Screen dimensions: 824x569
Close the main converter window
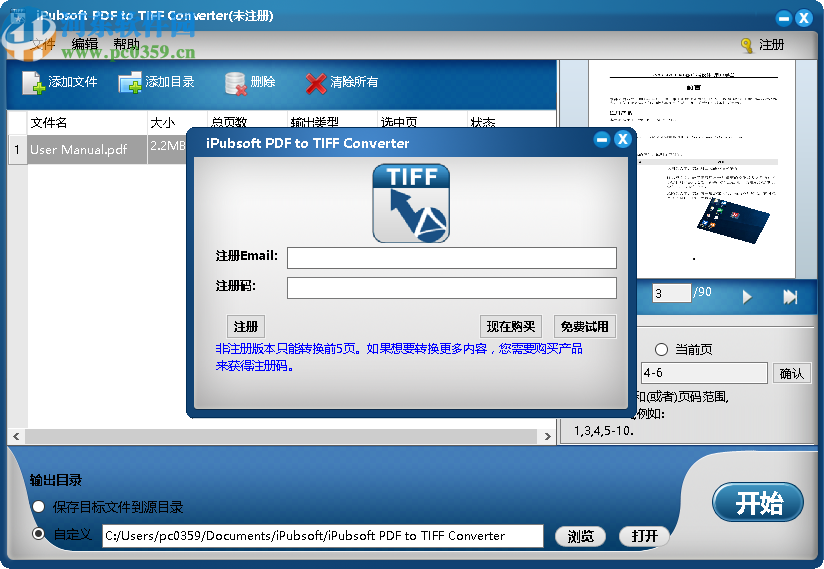[x=804, y=18]
